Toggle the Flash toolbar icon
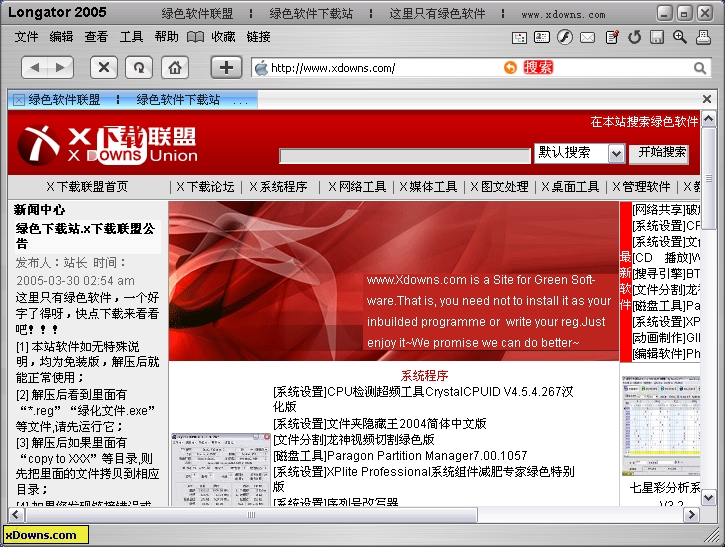This screenshot has width=725, height=547. click(x=565, y=37)
